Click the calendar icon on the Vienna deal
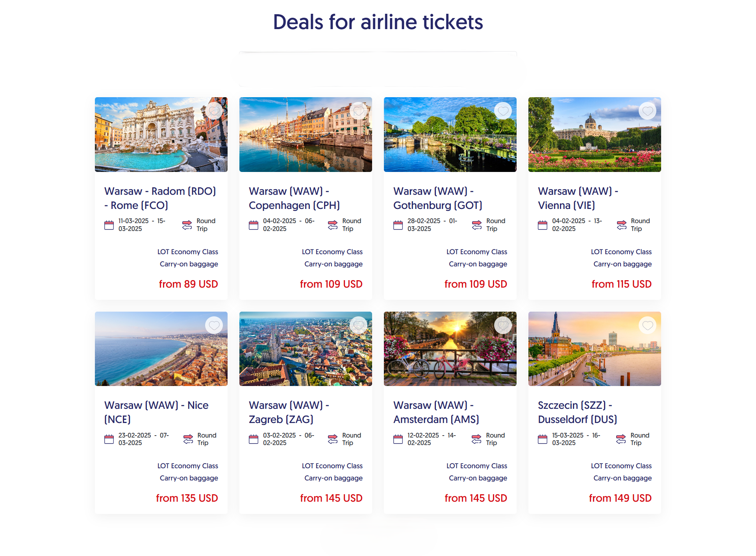Screen dimensions: 756x556 pos(543,225)
